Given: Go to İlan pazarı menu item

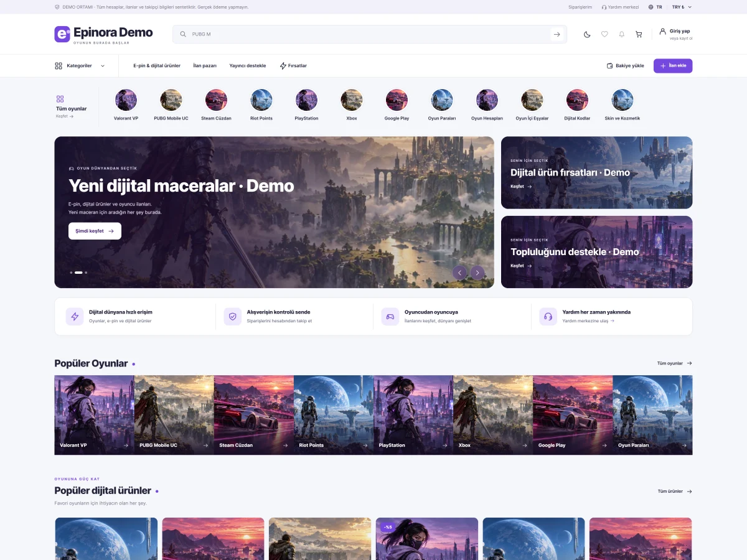Looking at the screenshot, I should pos(205,66).
